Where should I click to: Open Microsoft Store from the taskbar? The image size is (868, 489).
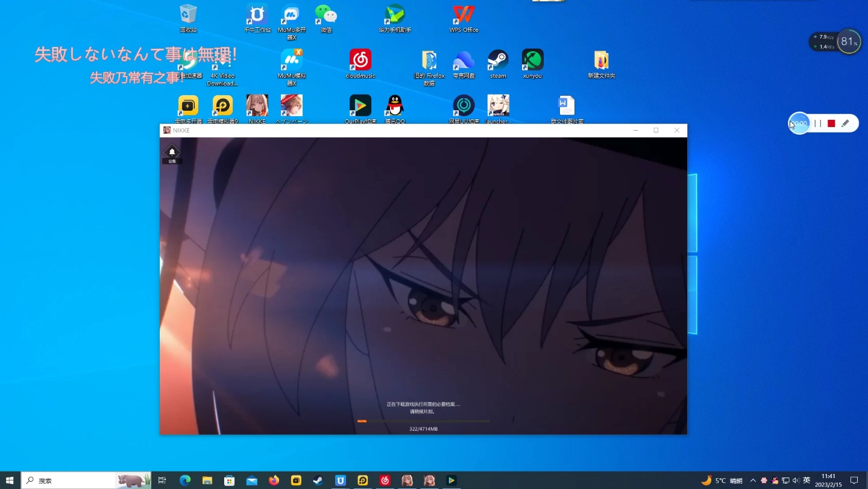pyautogui.click(x=230, y=480)
